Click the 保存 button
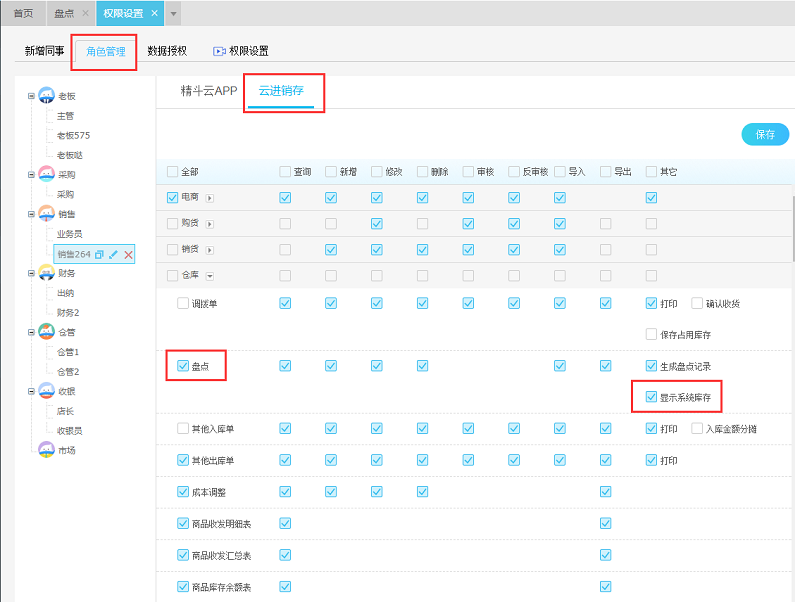This screenshot has height=602, width=795. [x=765, y=134]
